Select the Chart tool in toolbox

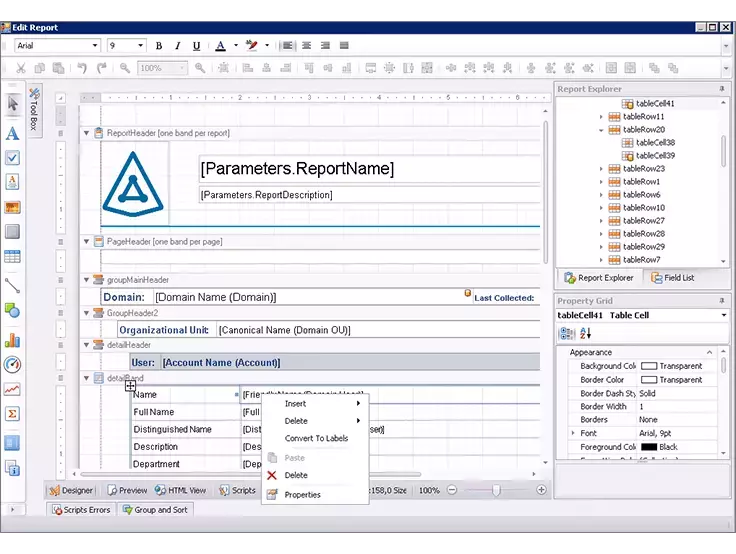[x=13, y=340]
